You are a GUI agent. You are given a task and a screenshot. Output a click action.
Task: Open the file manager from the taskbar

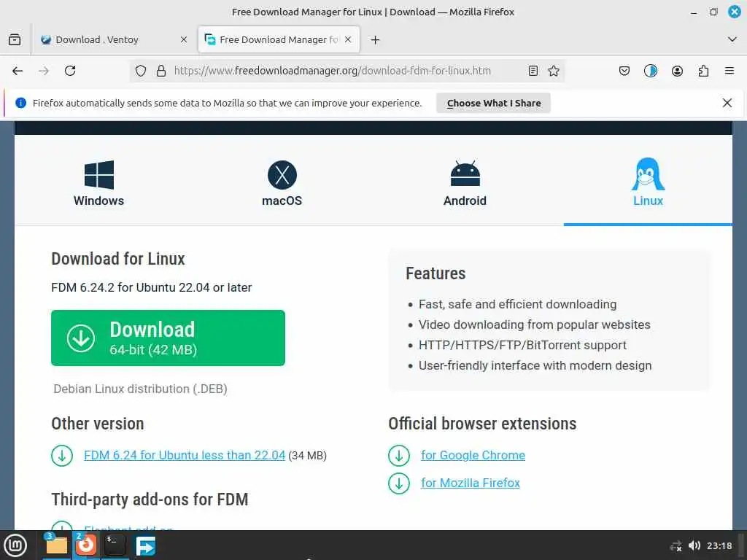56,545
